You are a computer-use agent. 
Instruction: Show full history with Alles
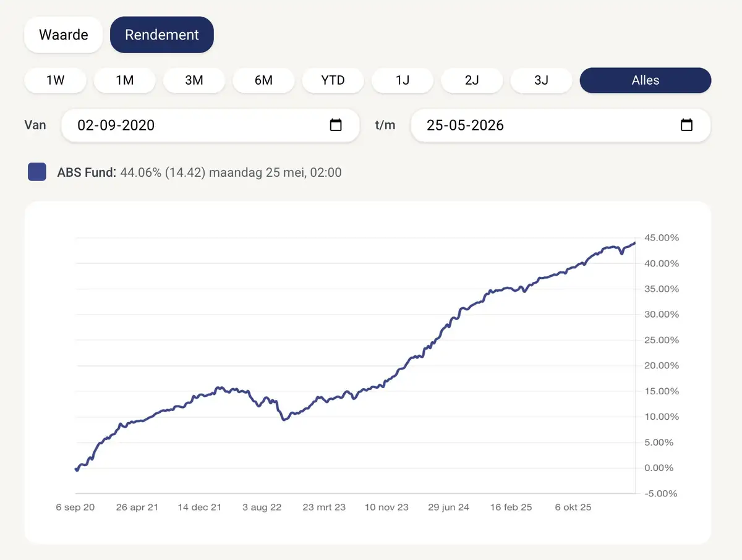pyautogui.click(x=646, y=80)
